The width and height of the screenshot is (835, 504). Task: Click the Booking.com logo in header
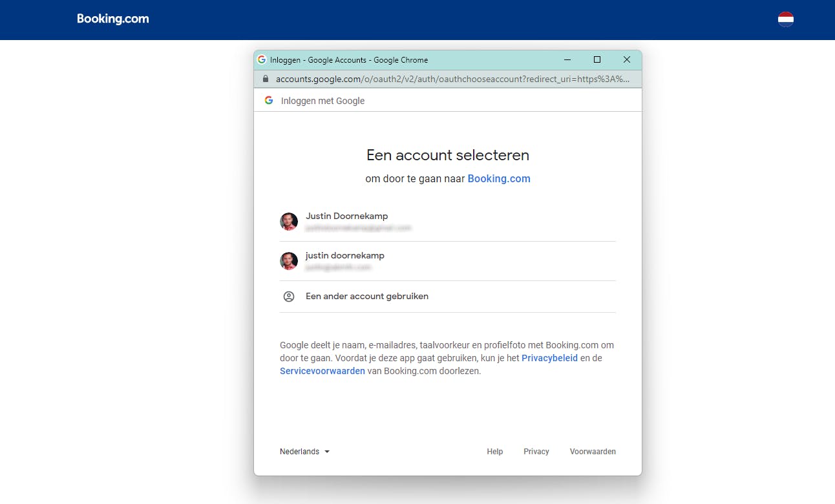tap(113, 19)
